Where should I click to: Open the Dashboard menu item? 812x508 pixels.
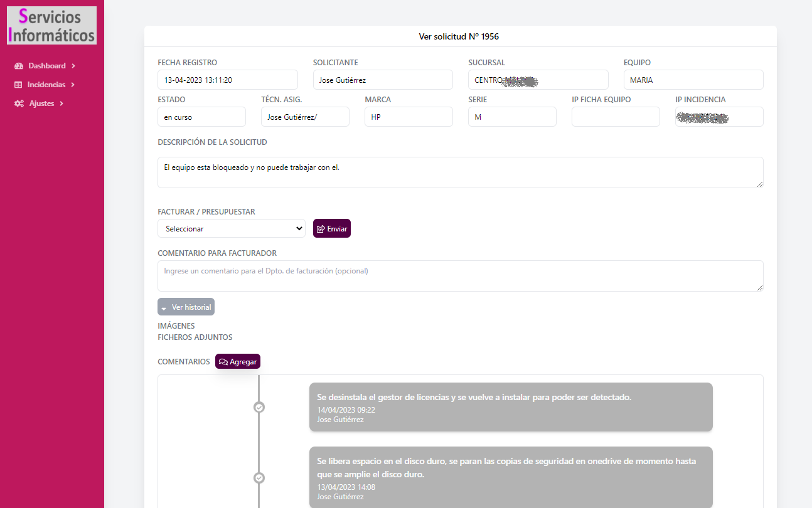tap(45, 66)
